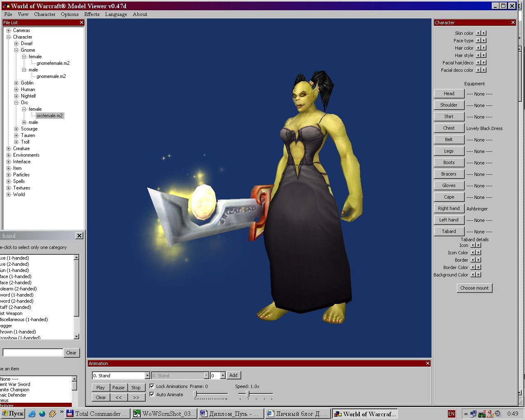Click the Pause animation button
Viewport: 525px width, 420px height.
pos(118,388)
